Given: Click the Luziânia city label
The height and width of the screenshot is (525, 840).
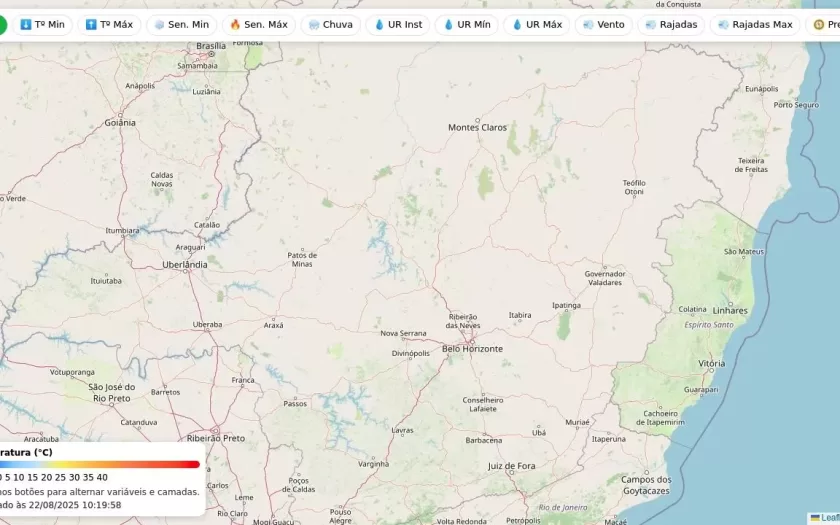Looking at the screenshot, I should point(206,92).
